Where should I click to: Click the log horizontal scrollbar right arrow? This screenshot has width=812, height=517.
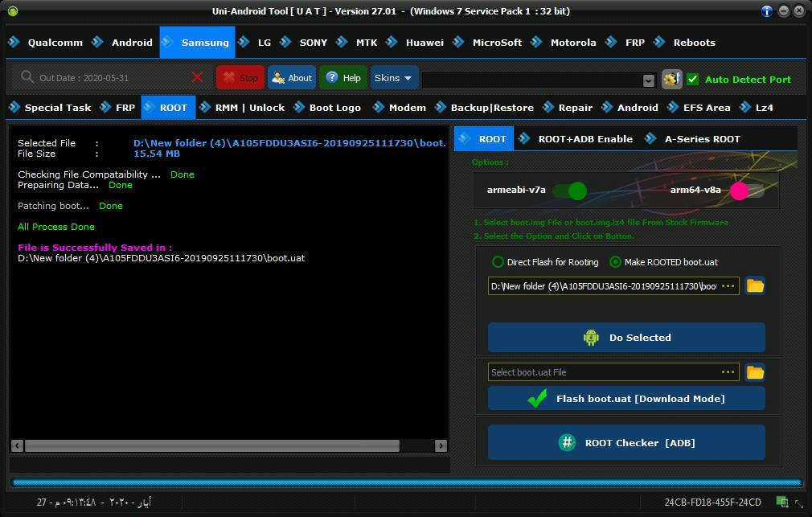(x=441, y=445)
